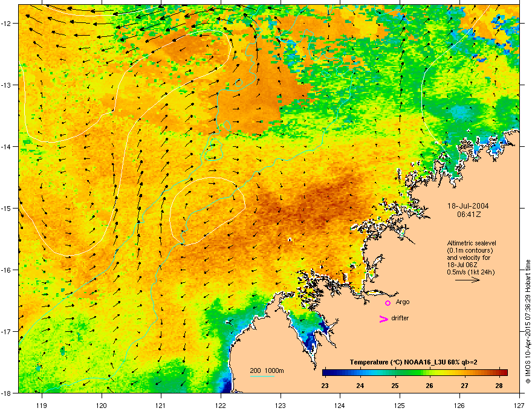Click the magenta Argo circle legend marker

coord(388,303)
